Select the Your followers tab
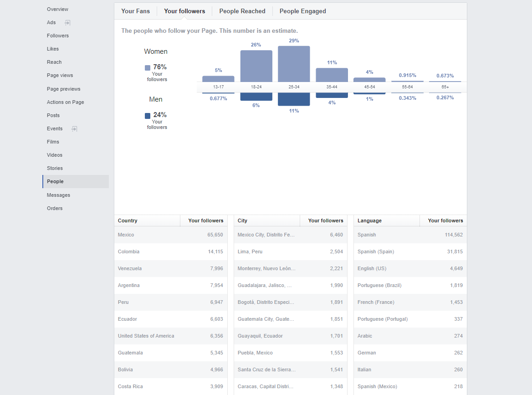This screenshot has height=395, width=532. 184,11
